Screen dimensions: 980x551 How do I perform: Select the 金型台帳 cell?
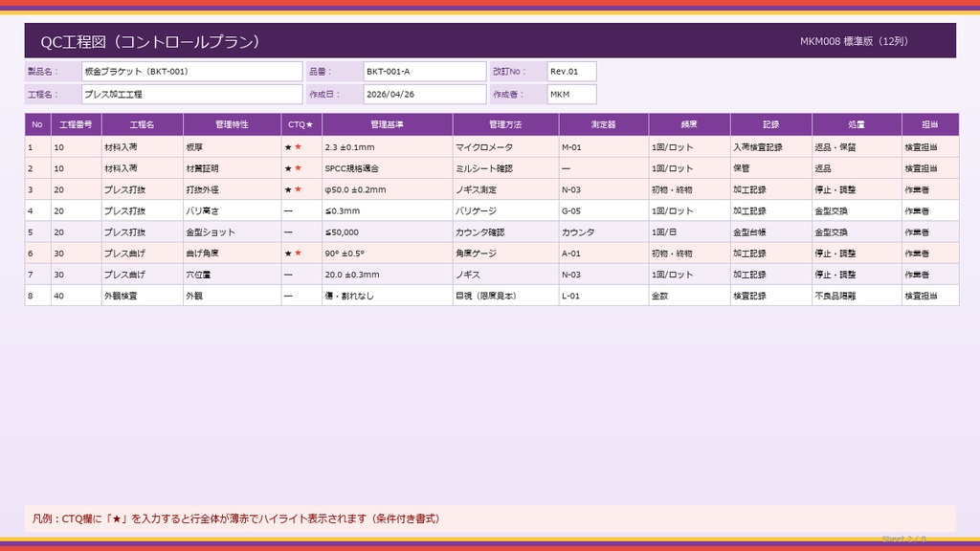point(770,232)
